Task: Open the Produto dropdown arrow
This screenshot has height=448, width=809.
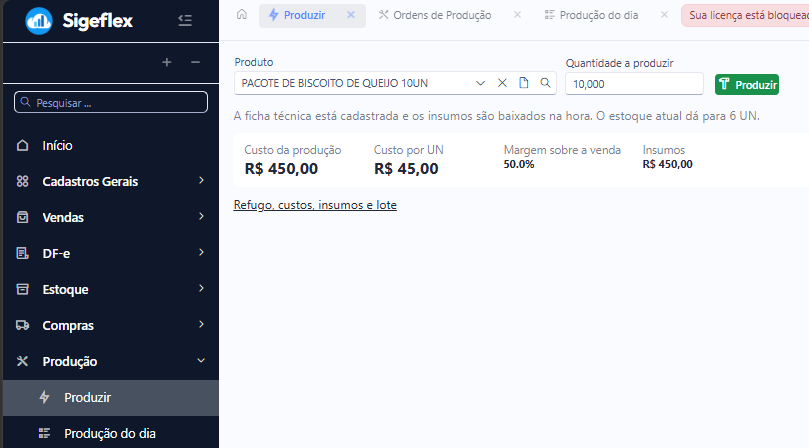Action: click(x=480, y=83)
